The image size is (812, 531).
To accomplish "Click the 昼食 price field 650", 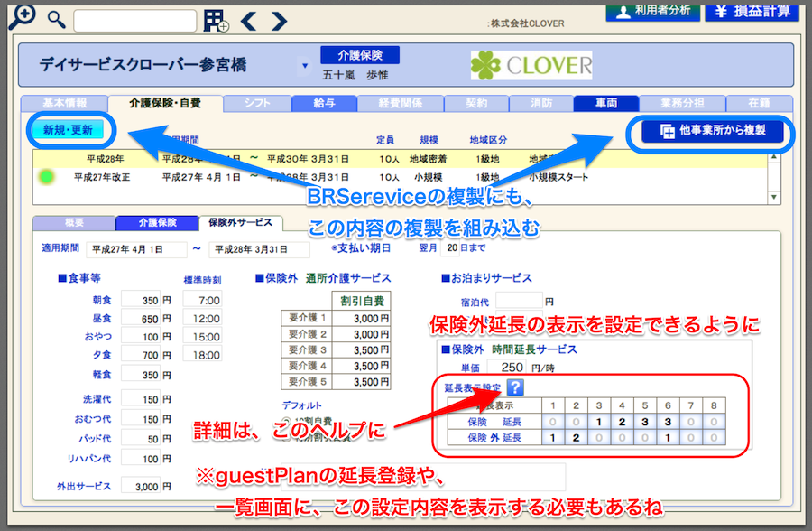I will [141, 319].
